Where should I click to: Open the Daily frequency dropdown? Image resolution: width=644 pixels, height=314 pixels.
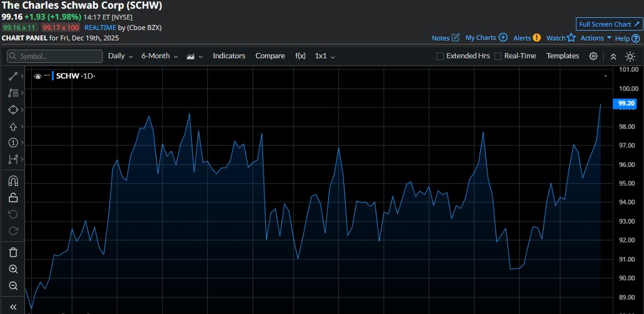coord(121,56)
